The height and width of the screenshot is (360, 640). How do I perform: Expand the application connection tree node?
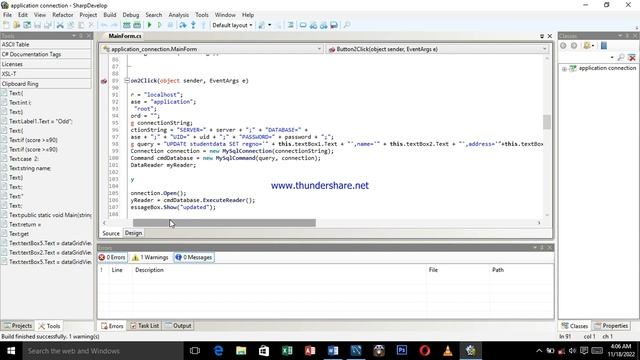tap(564, 69)
